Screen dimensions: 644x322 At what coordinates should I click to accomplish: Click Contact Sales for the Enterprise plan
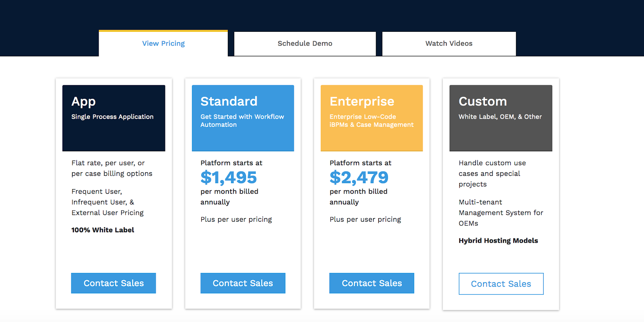pos(372,283)
